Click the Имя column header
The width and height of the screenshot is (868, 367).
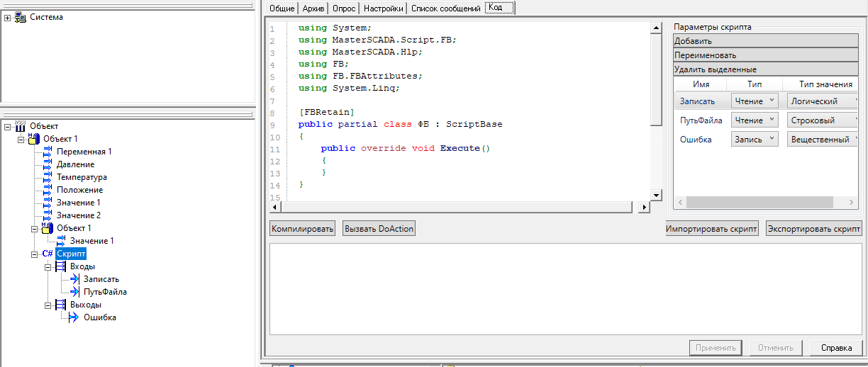701,84
